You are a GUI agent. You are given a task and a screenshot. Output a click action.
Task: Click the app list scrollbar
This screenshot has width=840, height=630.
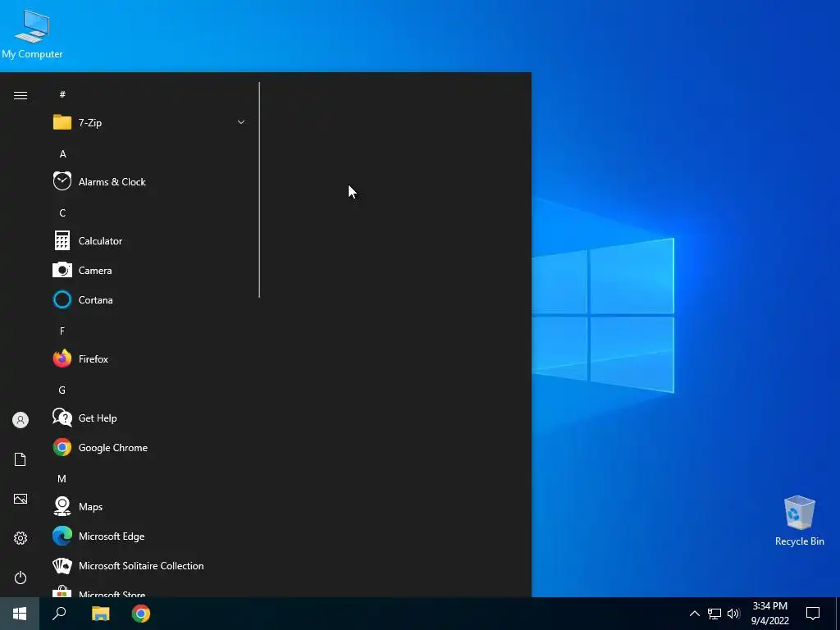click(259, 189)
